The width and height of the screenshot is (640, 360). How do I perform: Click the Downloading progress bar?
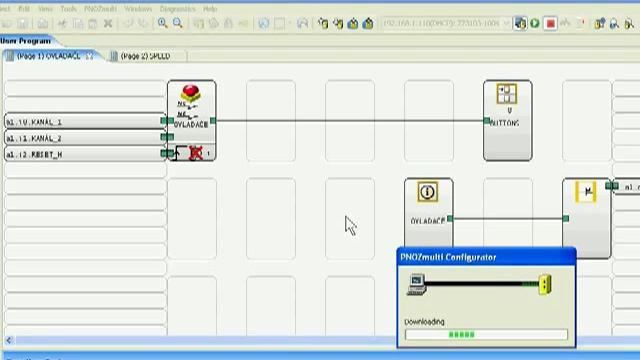486,335
